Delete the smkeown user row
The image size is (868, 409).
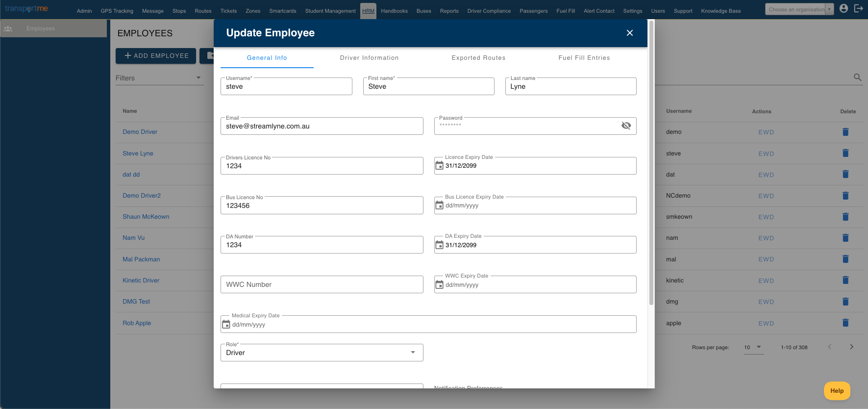[845, 217]
